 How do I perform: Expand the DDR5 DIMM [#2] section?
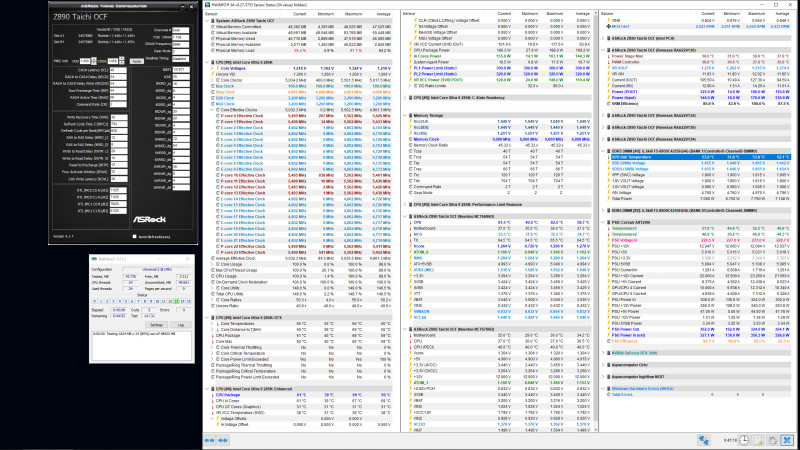pos(603,211)
